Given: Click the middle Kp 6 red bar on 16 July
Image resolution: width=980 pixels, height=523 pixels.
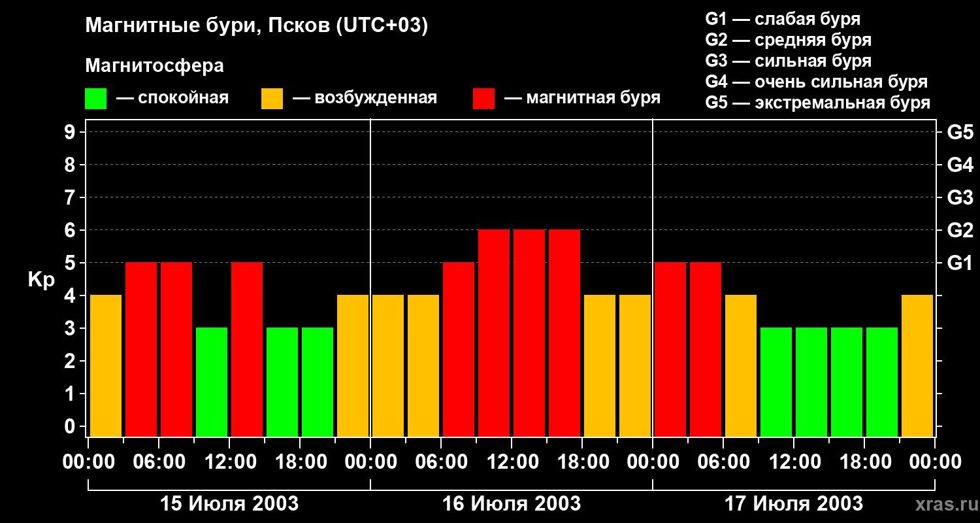Looking at the screenshot, I should (x=529, y=333).
